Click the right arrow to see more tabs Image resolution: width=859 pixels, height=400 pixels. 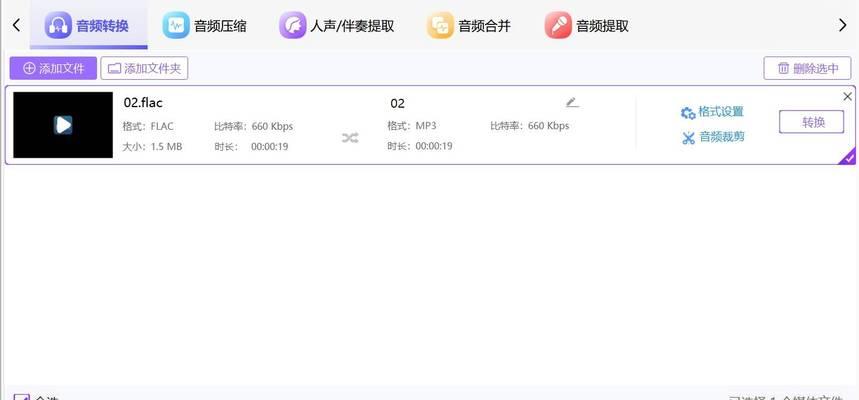843,25
